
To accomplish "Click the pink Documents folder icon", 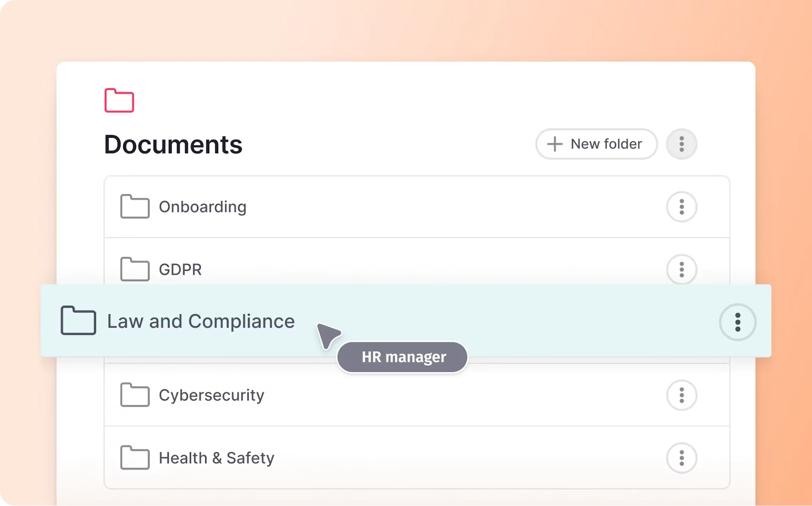I will [119, 100].
